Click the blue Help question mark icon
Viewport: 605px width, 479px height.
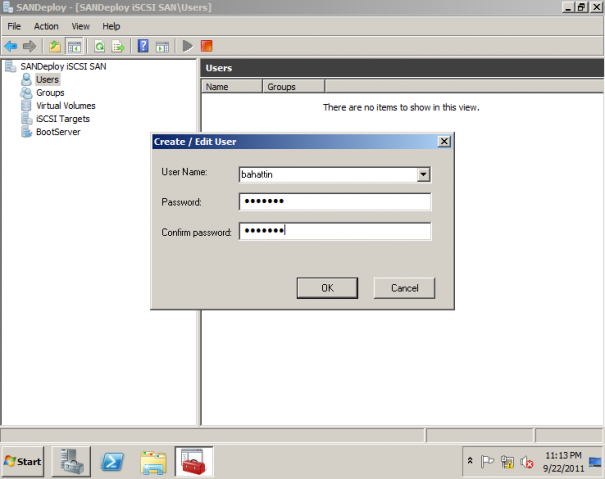[x=143, y=46]
